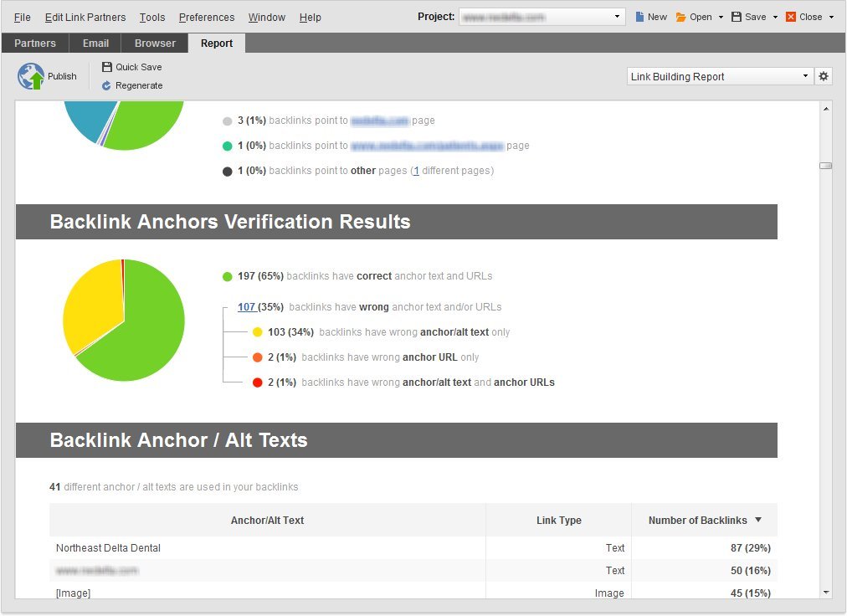Open the Help menu
The width and height of the screenshot is (847, 616).
point(310,18)
